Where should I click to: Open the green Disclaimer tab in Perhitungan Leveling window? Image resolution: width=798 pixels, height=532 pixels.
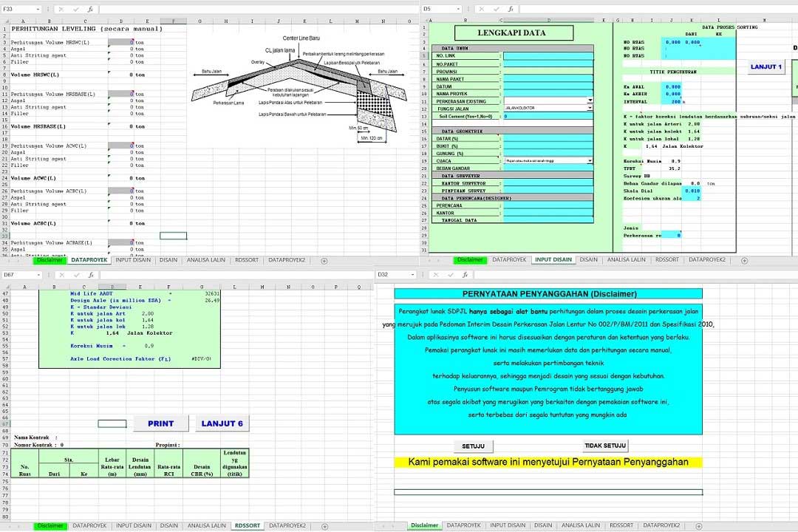[x=50, y=260]
